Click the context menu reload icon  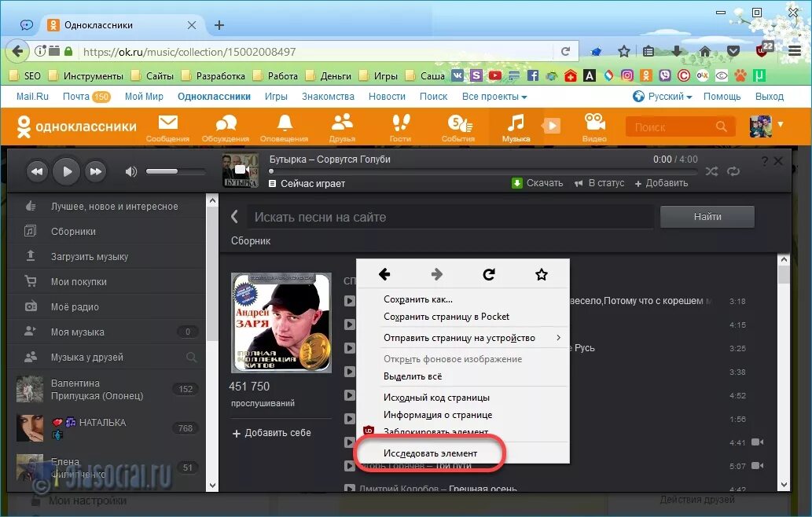489,274
